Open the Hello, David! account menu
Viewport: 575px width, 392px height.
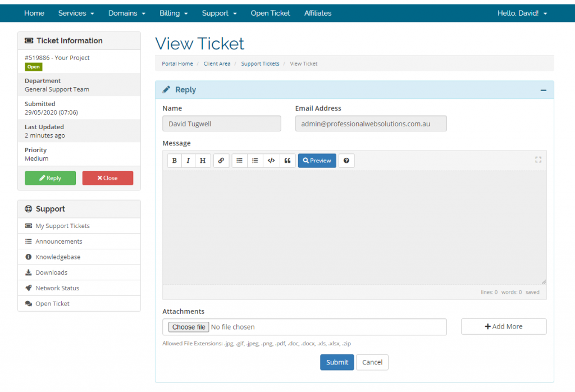[x=522, y=13]
